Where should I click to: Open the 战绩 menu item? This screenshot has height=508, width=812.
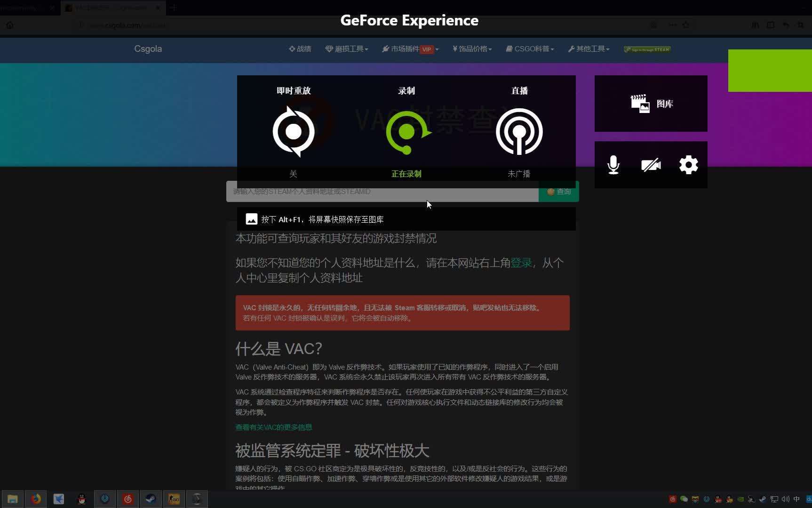click(300, 49)
